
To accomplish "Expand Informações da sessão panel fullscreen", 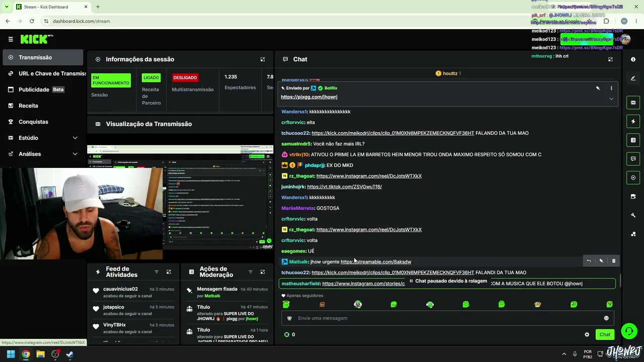I will [x=263, y=59].
